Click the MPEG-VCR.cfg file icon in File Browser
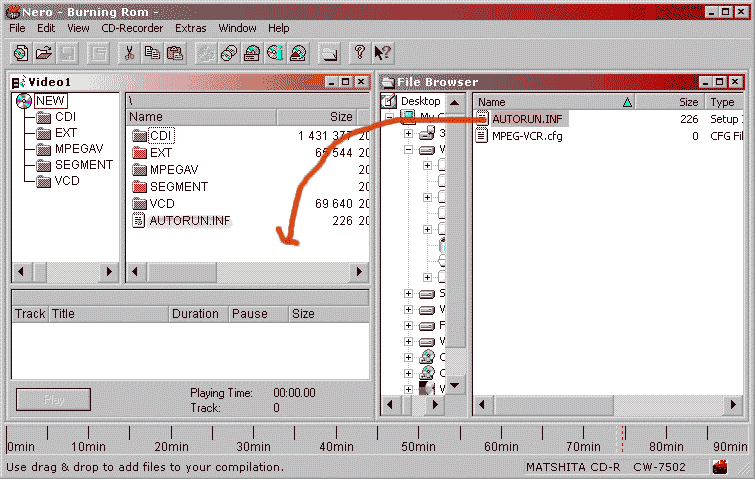The height and width of the screenshot is (479, 755). (482, 136)
